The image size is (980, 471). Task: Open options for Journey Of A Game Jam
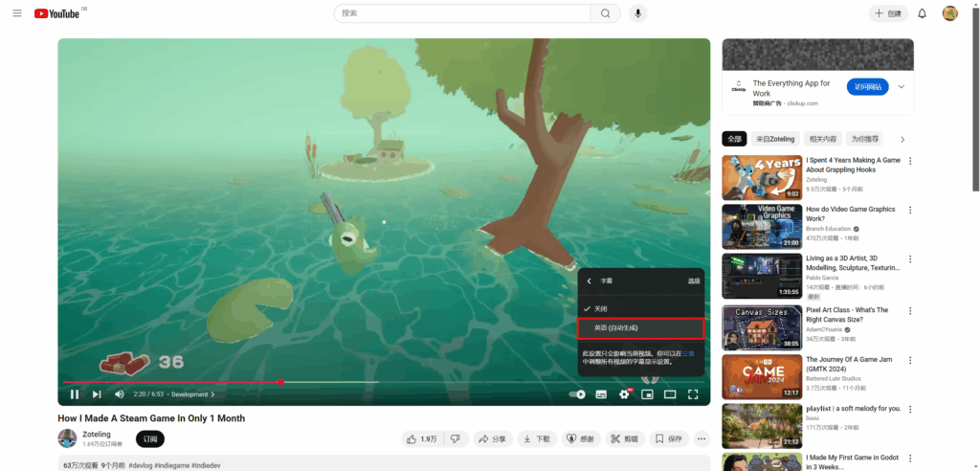[x=910, y=360]
